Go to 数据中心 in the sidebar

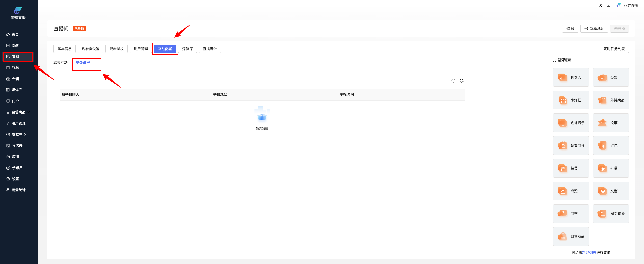[x=19, y=134]
